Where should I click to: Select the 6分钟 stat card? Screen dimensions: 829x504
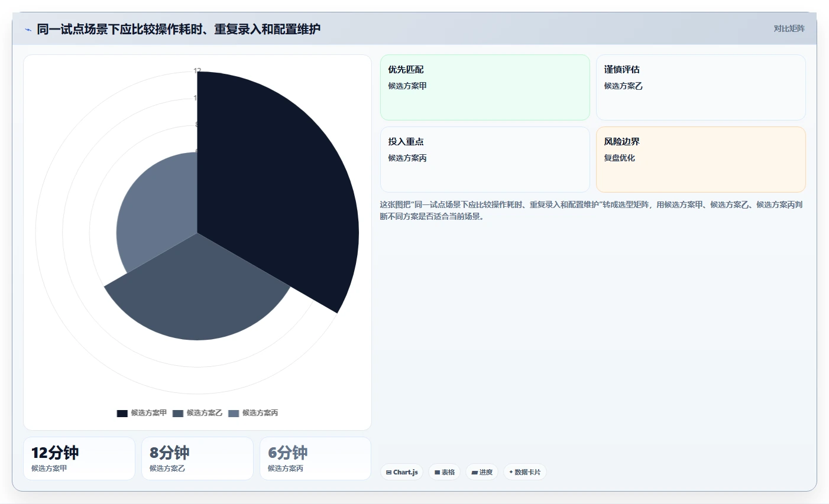pos(316,459)
